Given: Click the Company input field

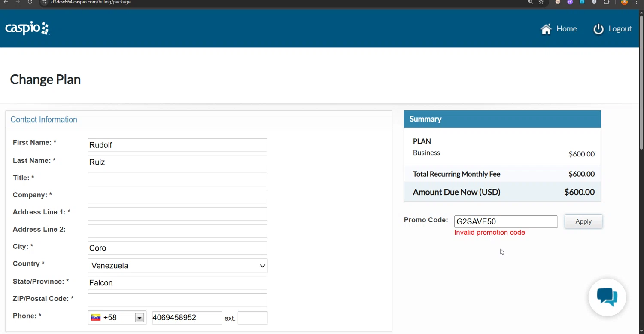Looking at the screenshot, I should pyautogui.click(x=177, y=196).
